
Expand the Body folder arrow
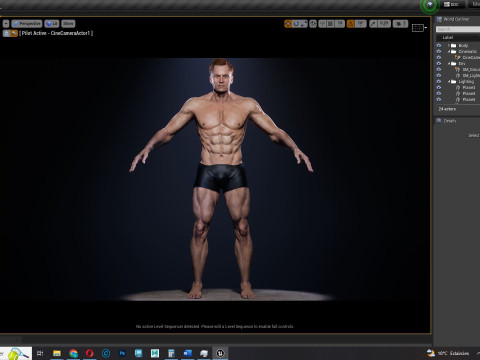tap(449, 45)
